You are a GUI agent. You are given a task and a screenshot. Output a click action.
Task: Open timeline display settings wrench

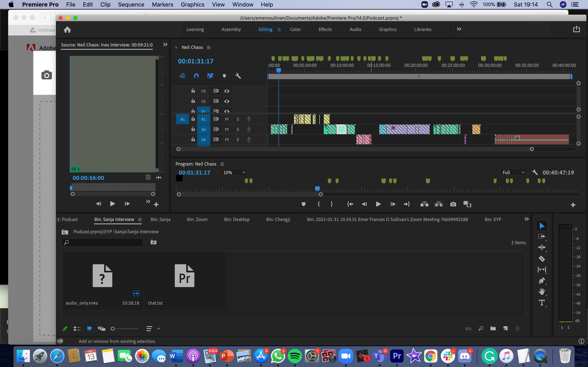tap(238, 76)
